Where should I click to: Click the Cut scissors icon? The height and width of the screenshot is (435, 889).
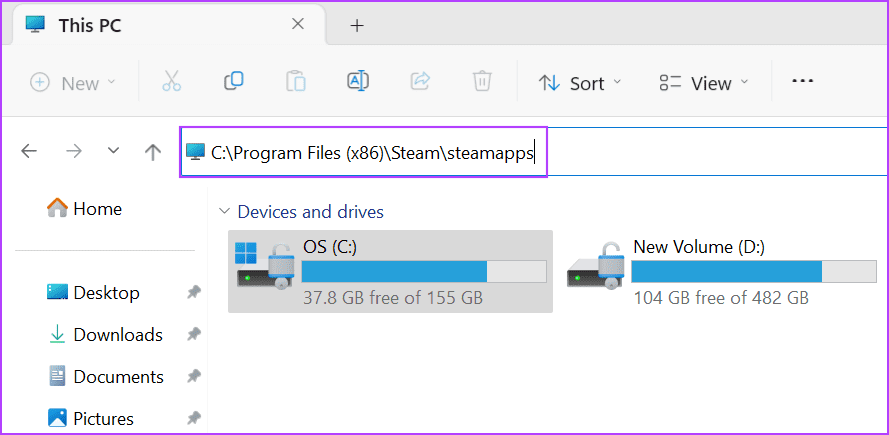171,82
